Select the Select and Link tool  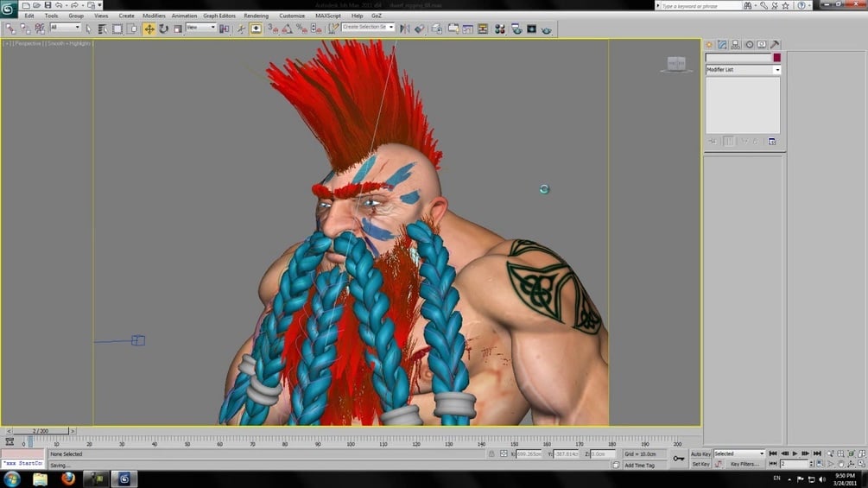click(10, 29)
